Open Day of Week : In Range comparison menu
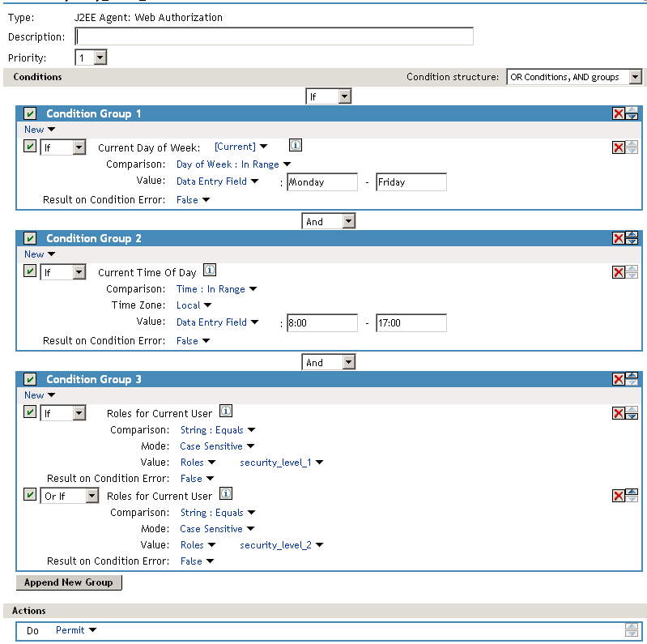 click(233, 164)
